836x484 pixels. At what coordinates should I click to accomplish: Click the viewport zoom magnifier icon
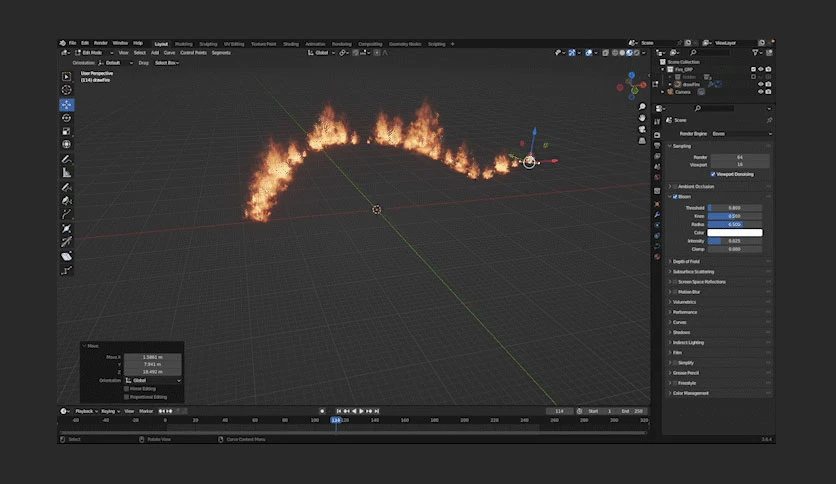click(642, 107)
